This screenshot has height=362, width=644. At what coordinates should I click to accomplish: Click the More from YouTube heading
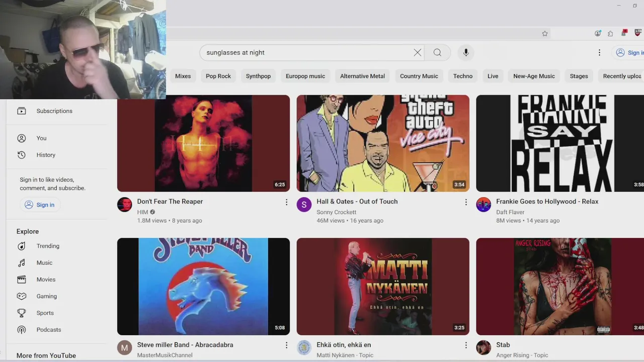tap(46, 355)
